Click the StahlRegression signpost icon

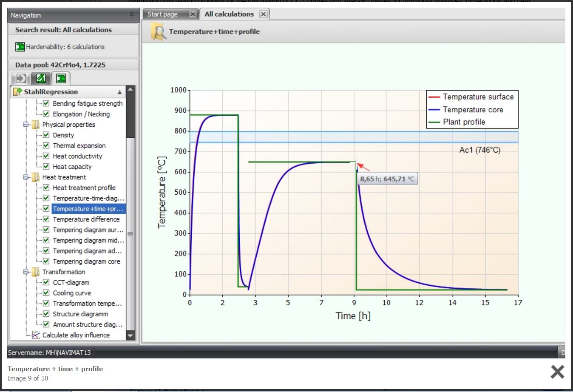click(17, 92)
